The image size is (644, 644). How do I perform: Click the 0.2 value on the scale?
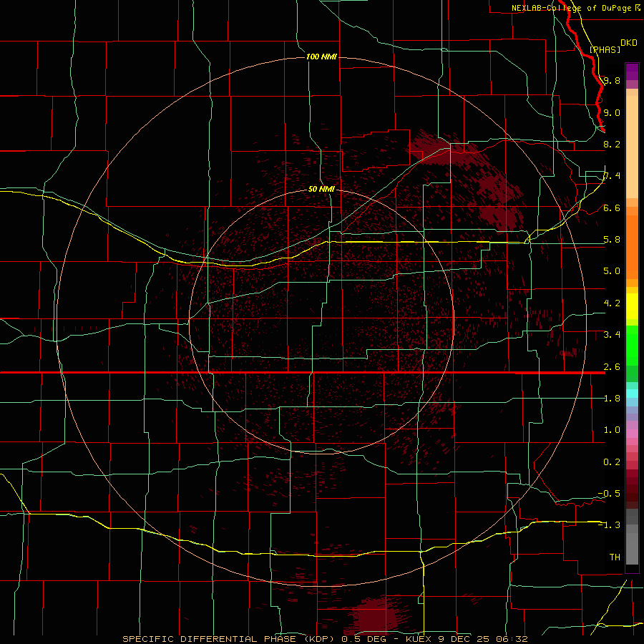point(612,462)
